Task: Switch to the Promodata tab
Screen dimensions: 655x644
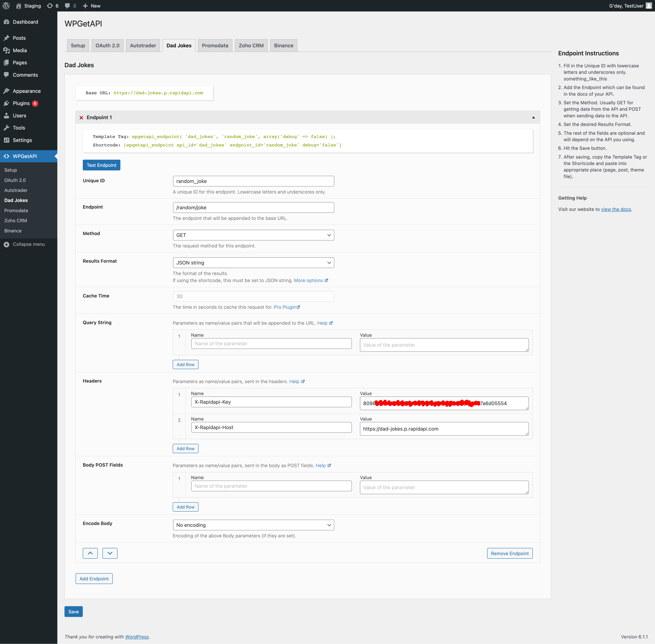Action: coord(215,46)
